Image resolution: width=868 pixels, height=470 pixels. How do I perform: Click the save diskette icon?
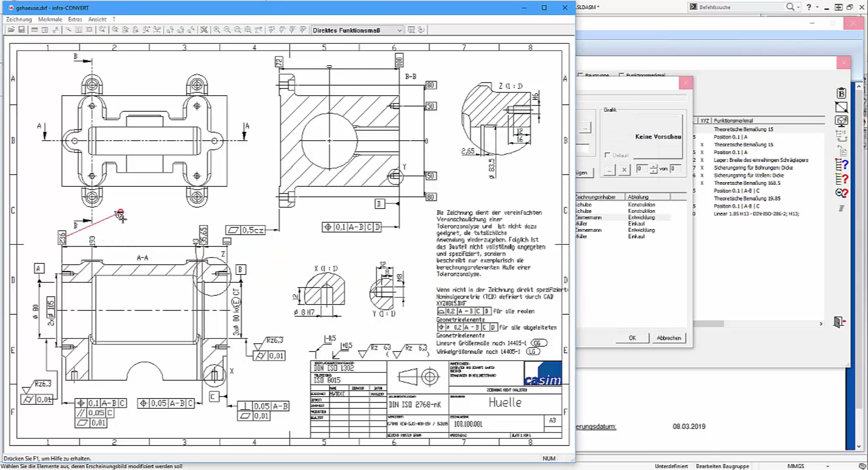pyautogui.click(x=22, y=30)
